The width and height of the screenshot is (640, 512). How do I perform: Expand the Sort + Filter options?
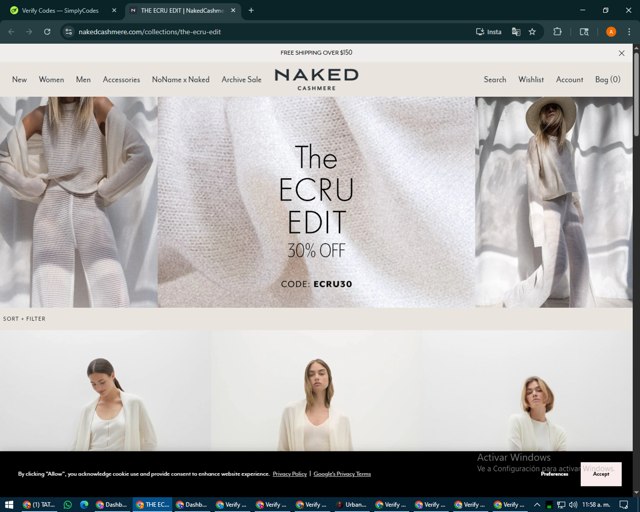coord(24,318)
